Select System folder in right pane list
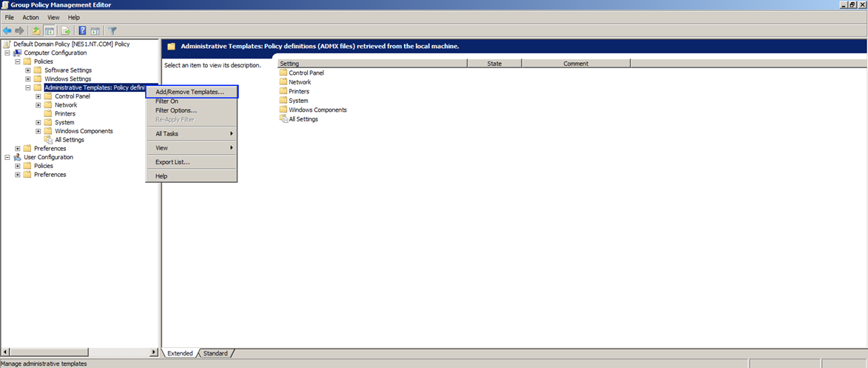The width and height of the screenshot is (868, 368). [x=294, y=100]
